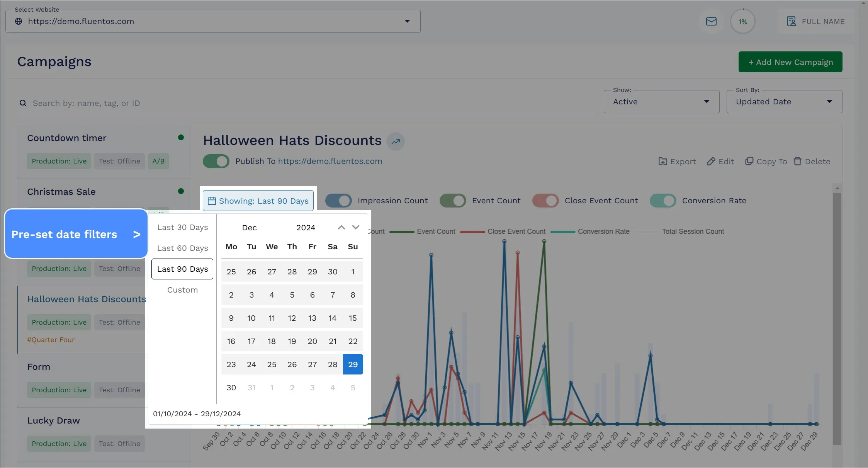This screenshot has height=468, width=868.
Task: Click the 2024 year selector
Action: (306, 228)
